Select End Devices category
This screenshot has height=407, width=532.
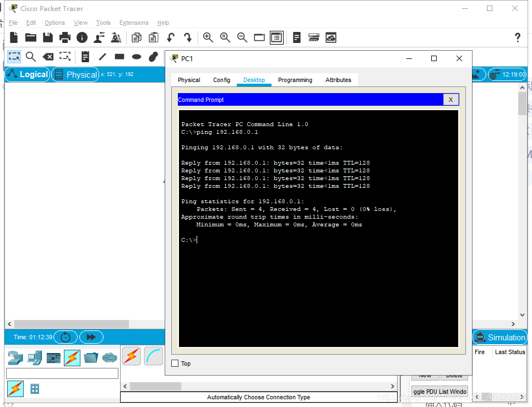[x=35, y=358]
